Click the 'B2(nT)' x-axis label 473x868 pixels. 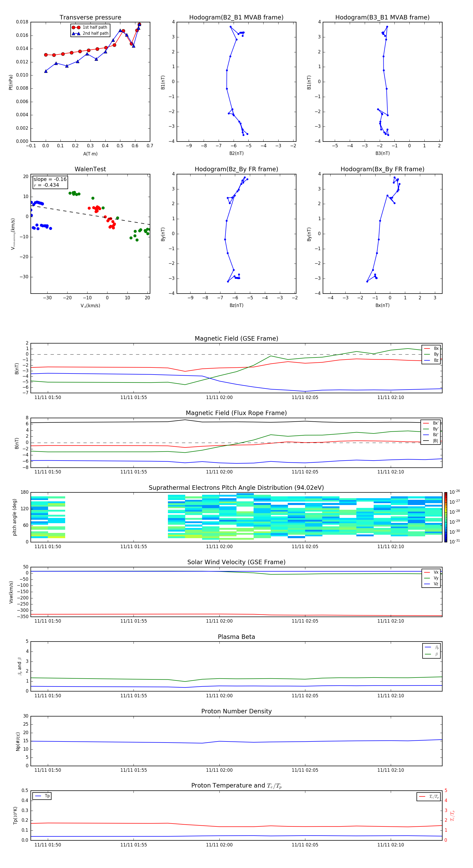tap(236, 153)
